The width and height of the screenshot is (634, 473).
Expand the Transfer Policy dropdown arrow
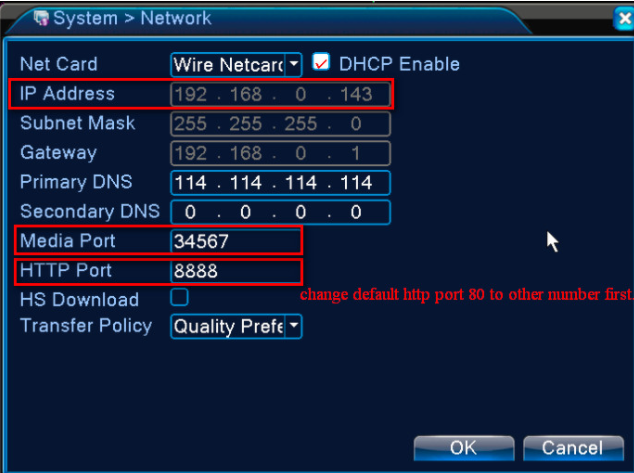pyautogui.click(x=294, y=326)
